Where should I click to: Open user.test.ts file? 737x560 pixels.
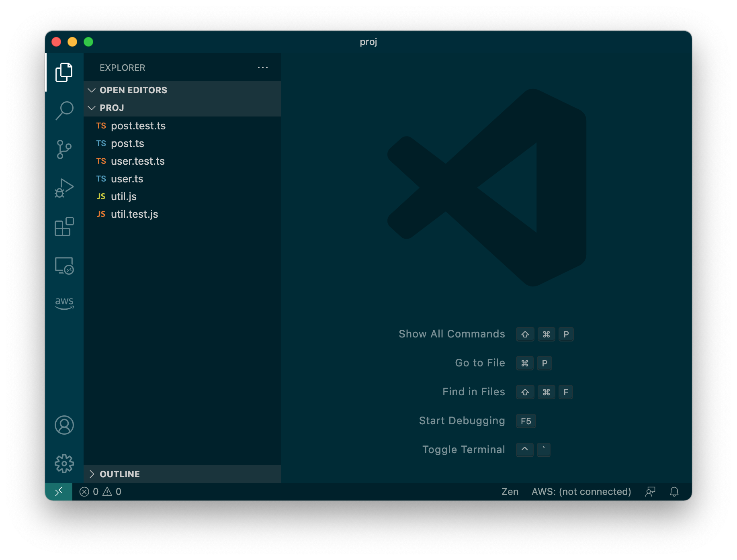[182, 161]
